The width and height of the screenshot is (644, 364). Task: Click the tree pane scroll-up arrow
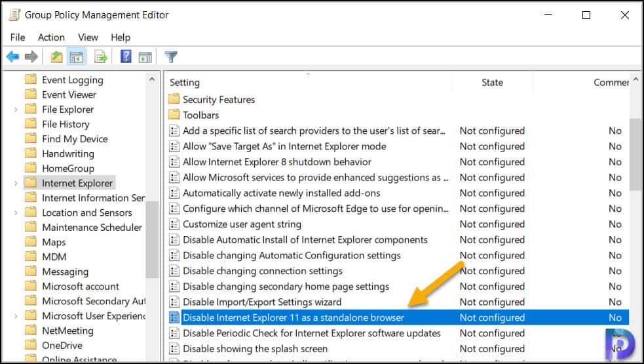click(152, 79)
